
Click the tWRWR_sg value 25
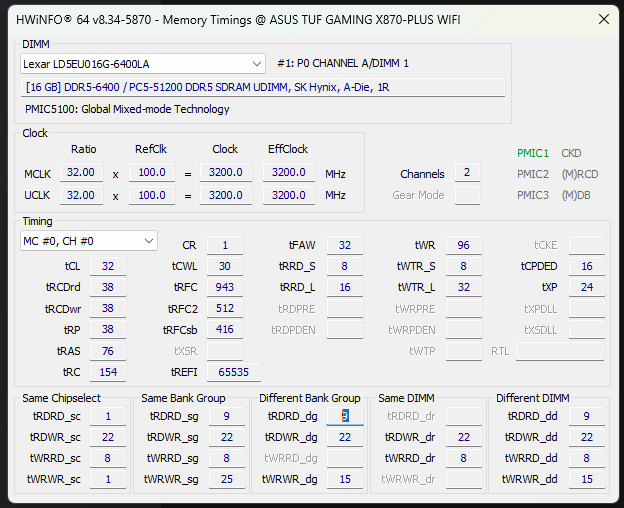(x=226, y=479)
